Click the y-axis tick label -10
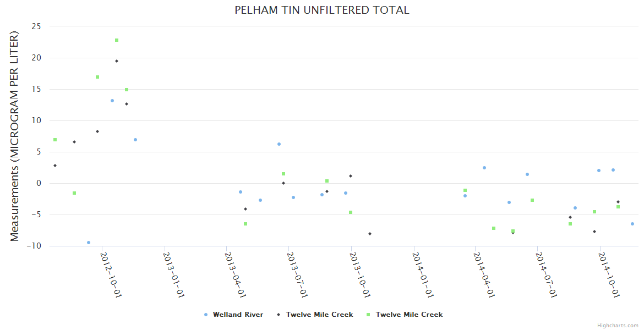This screenshot has height=330, width=644. pyautogui.click(x=34, y=246)
